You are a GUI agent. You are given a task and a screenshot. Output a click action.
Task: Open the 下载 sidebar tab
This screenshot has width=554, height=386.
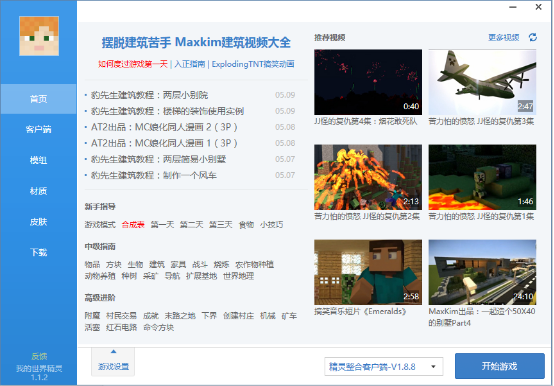[x=39, y=252]
